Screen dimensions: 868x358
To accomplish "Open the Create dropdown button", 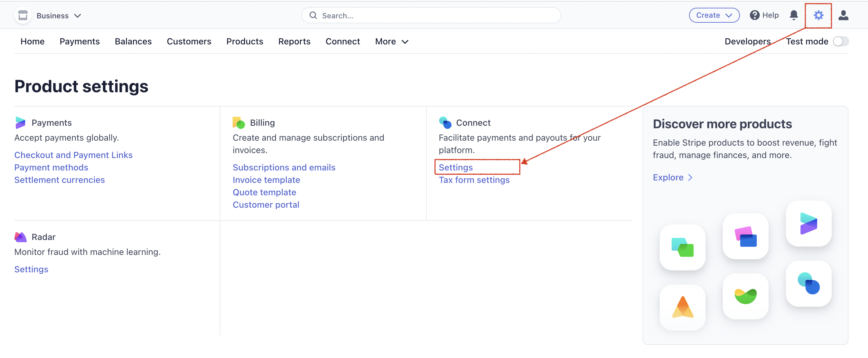I will point(714,15).
